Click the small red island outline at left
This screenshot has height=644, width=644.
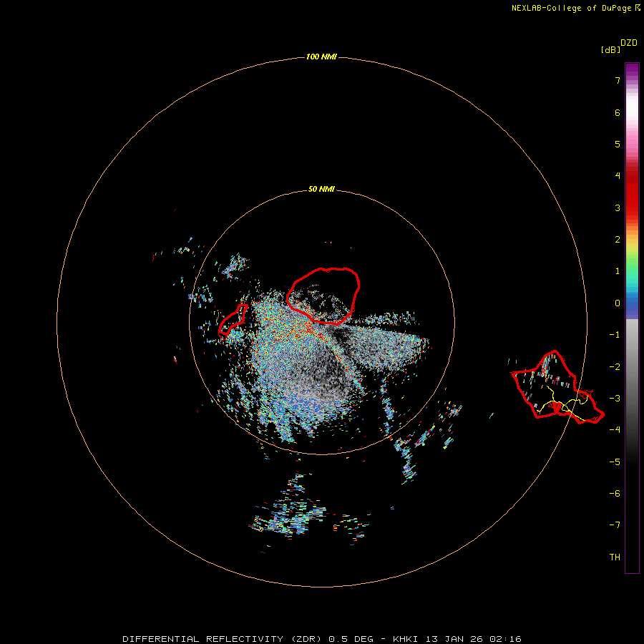pos(233,320)
